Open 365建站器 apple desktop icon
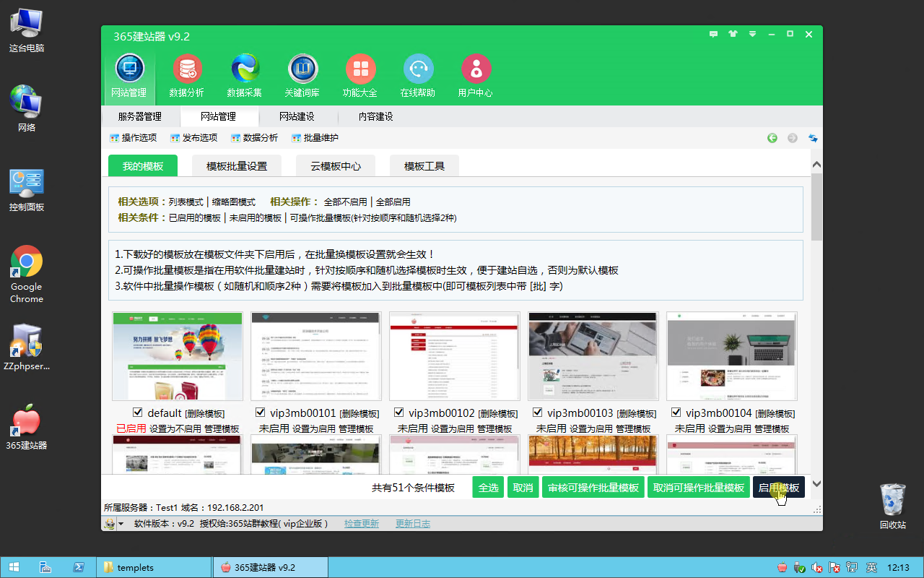Screen dimensions: 924x578 coord(27,428)
